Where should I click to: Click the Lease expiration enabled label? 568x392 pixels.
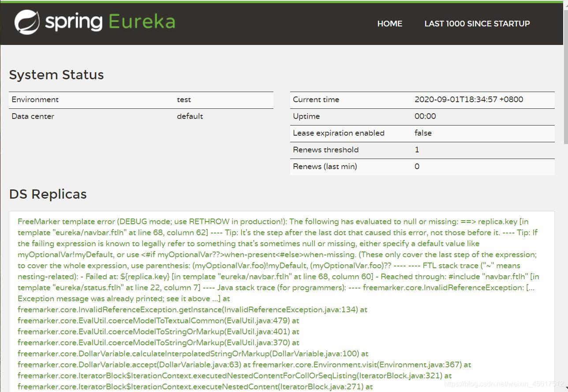coord(339,133)
